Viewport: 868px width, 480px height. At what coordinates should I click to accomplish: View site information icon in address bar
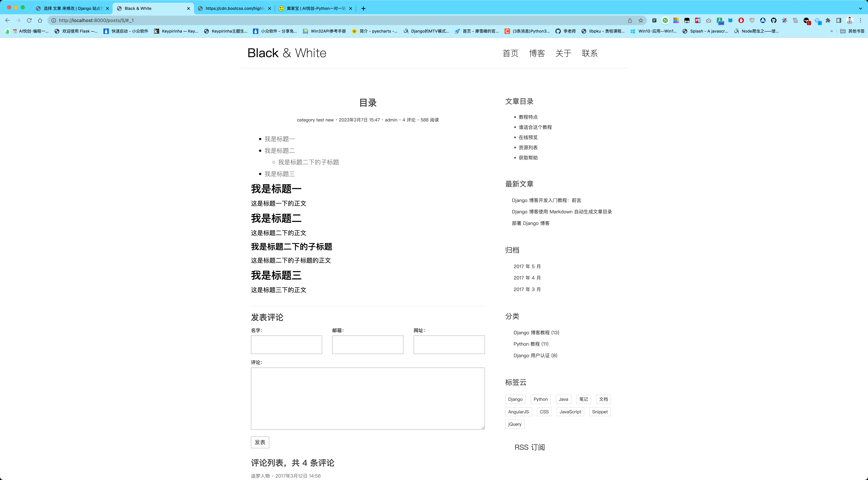53,20
